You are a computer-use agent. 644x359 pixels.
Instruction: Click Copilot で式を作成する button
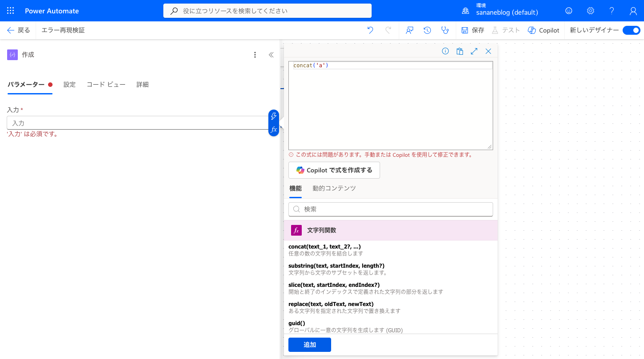[334, 170]
